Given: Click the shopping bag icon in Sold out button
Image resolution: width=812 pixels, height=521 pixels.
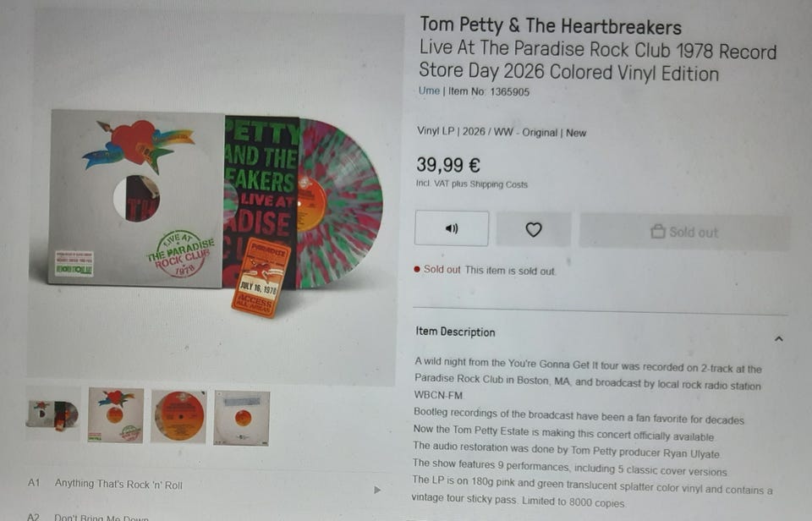Looking at the screenshot, I should point(658,231).
